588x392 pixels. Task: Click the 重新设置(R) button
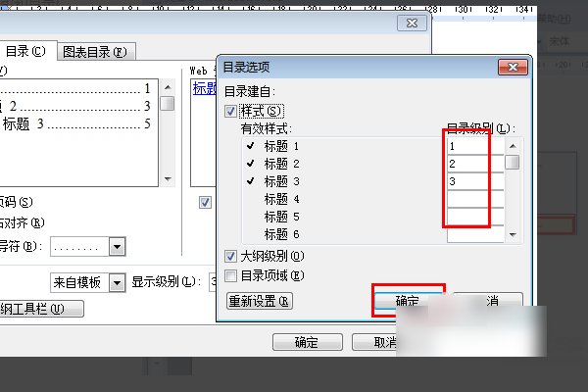(260, 301)
